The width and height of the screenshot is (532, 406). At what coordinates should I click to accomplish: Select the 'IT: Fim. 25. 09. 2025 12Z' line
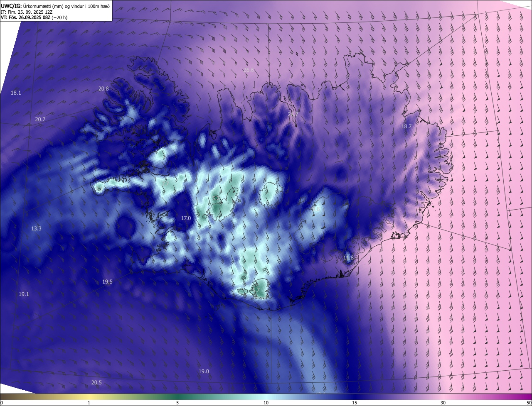point(27,12)
